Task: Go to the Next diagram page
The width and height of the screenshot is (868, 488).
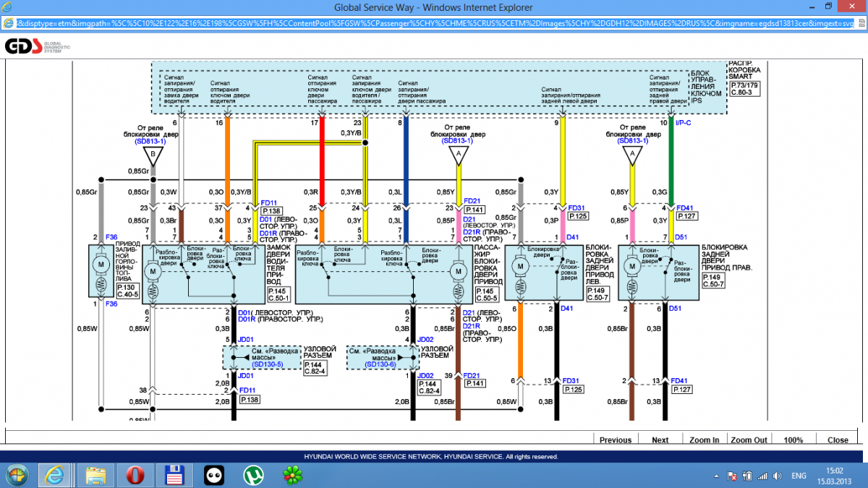Action: click(660, 440)
